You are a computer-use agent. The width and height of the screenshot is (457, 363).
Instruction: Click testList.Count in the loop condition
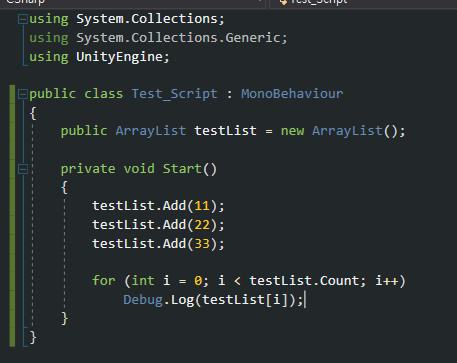[304, 281]
